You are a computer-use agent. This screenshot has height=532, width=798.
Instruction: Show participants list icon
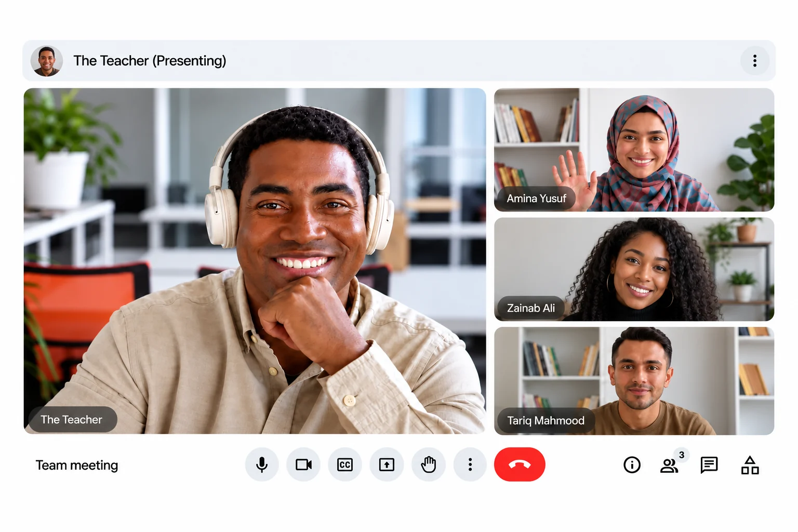[x=669, y=465]
